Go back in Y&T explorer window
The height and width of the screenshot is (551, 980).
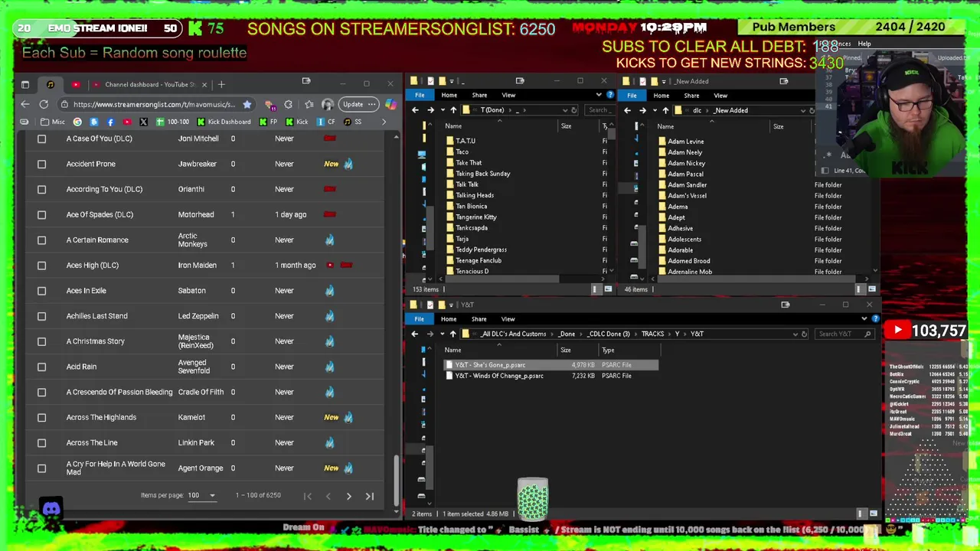pyautogui.click(x=415, y=334)
